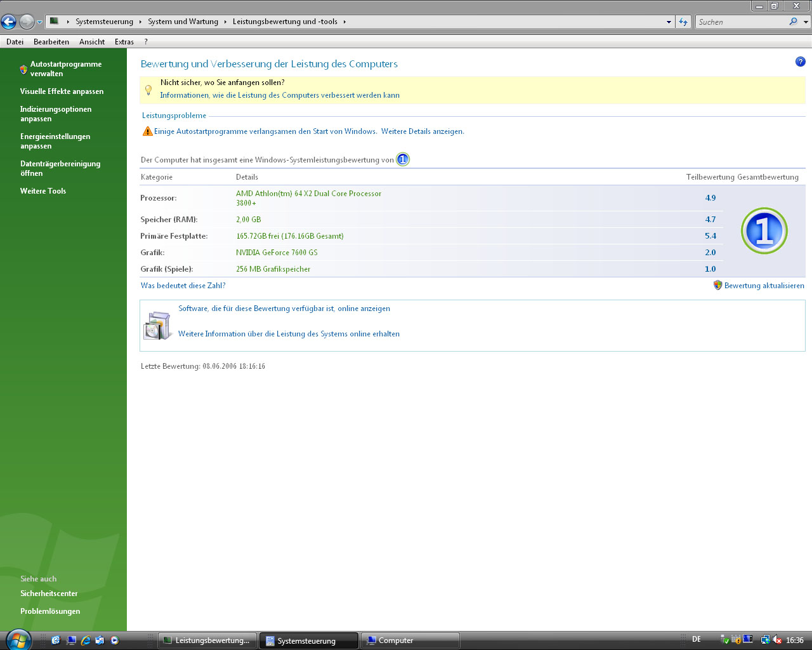This screenshot has height=650, width=812.
Task: Click the lightbulb tip icon
Action: point(148,90)
